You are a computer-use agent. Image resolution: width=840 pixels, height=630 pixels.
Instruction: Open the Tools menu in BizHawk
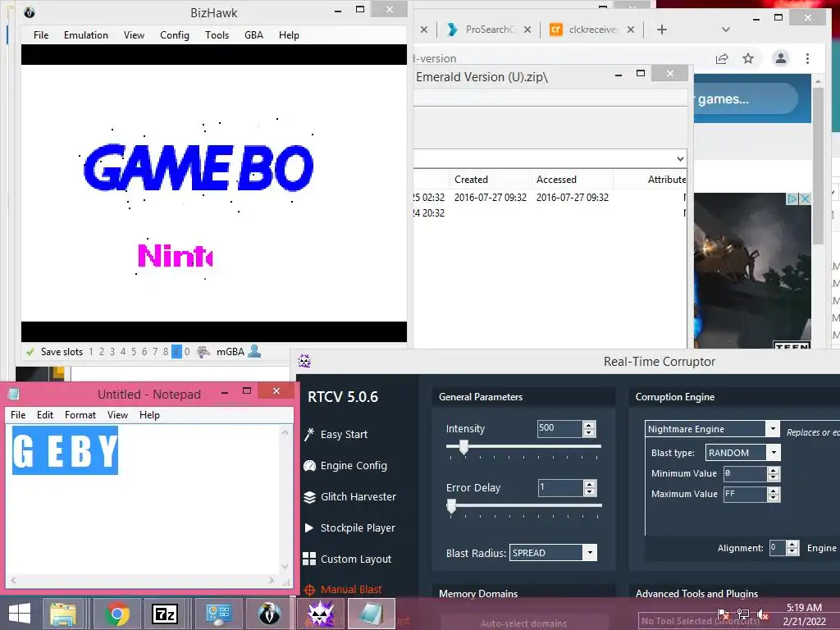217,34
